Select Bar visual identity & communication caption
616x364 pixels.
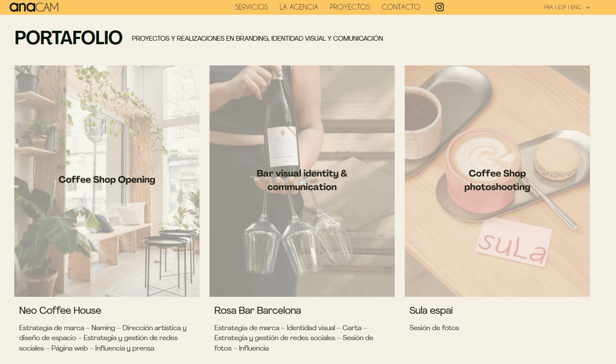pyautogui.click(x=302, y=180)
